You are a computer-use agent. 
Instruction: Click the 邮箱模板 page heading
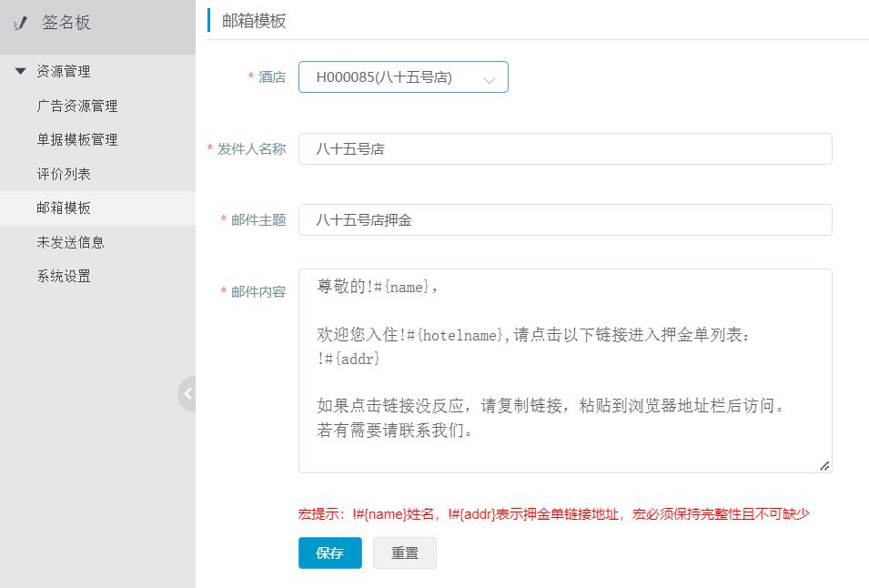pyautogui.click(x=254, y=21)
